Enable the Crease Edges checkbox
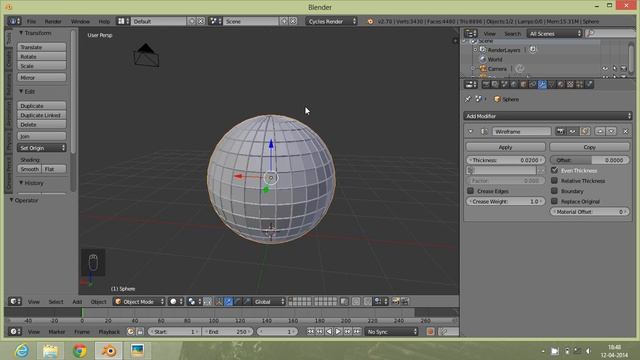The width and height of the screenshot is (640, 360). point(471,191)
